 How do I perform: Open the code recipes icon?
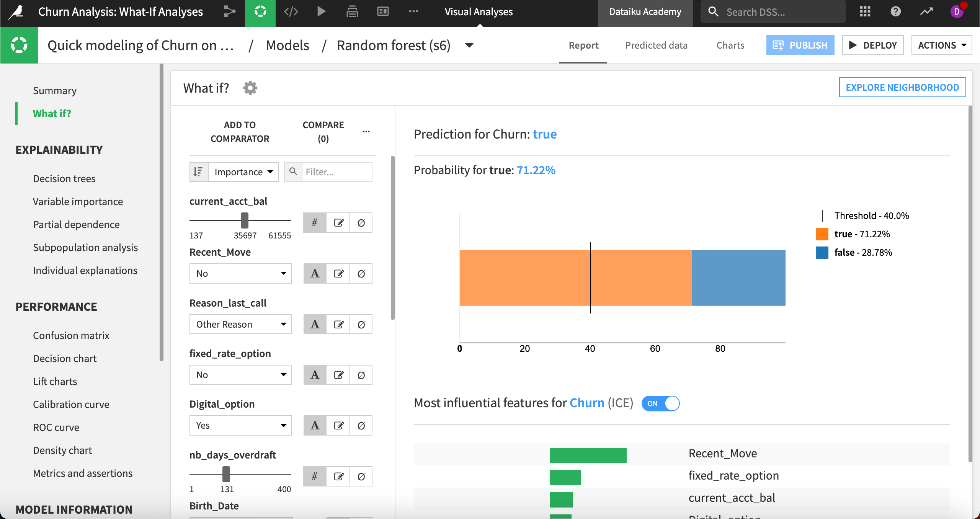click(x=291, y=11)
